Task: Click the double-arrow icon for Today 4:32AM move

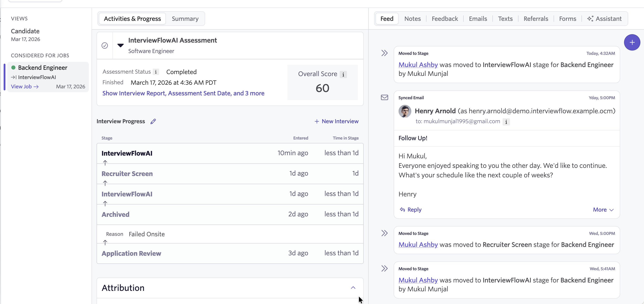Action: tap(384, 53)
